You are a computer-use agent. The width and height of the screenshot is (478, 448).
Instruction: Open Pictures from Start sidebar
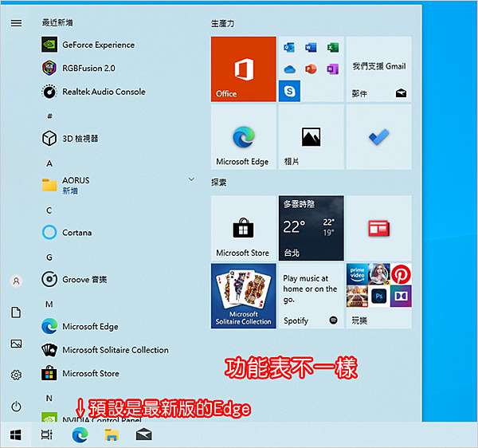pos(16,344)
